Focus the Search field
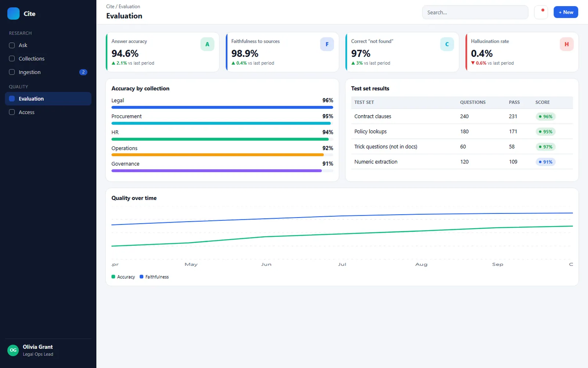 click(475, 13)
